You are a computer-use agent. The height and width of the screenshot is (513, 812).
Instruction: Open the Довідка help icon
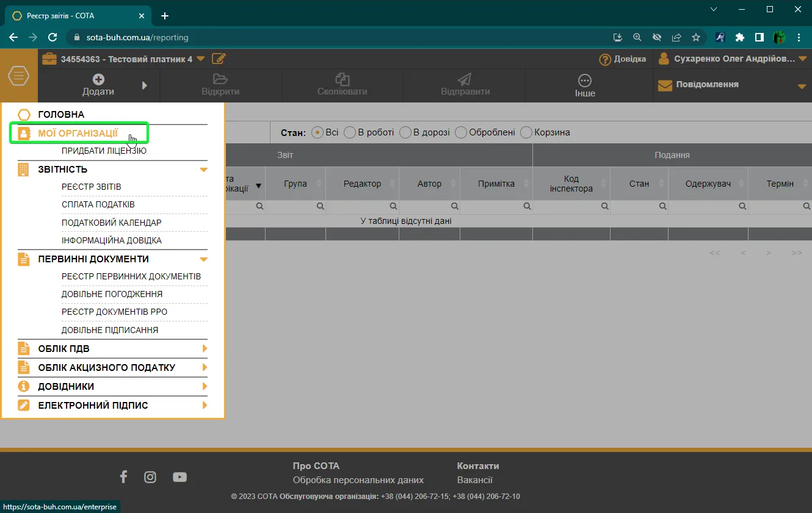point(605,59)
